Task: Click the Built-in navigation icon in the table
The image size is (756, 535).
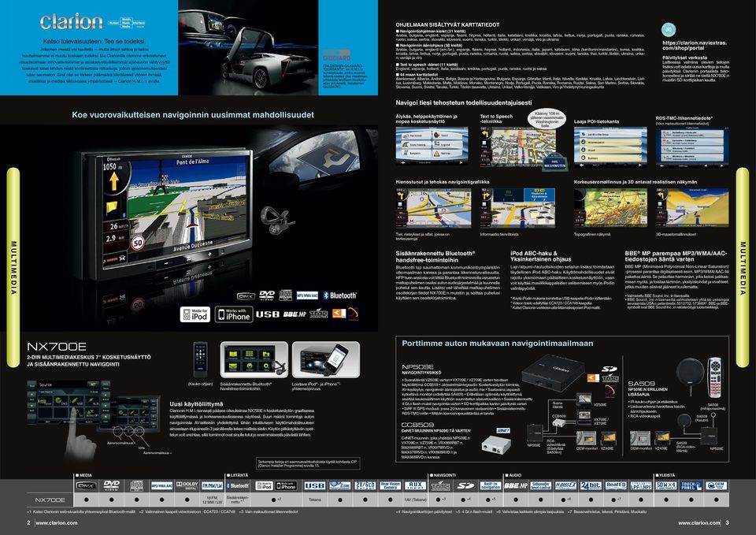Action: 491,486
